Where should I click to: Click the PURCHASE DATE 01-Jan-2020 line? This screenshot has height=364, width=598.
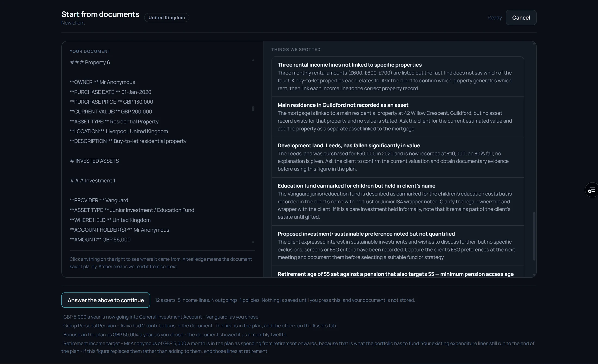coord(110,92)
